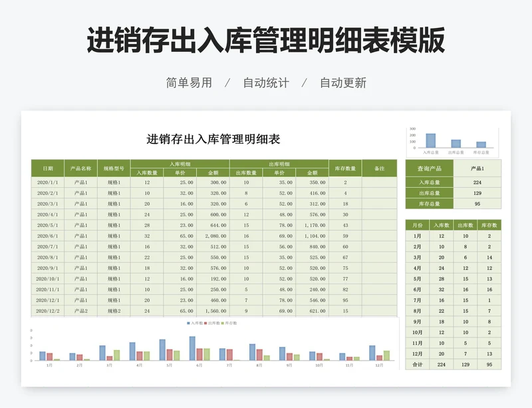Click the 自动更新 feature label
The width and height of the screenshot is (532, 408).
pyautogui.click(x=343, y=83)
